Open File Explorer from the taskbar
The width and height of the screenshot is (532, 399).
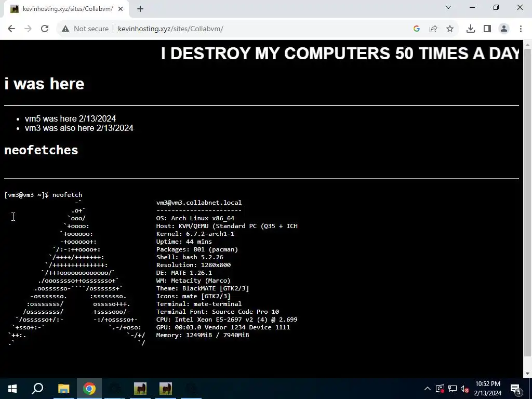pos(63,389)
